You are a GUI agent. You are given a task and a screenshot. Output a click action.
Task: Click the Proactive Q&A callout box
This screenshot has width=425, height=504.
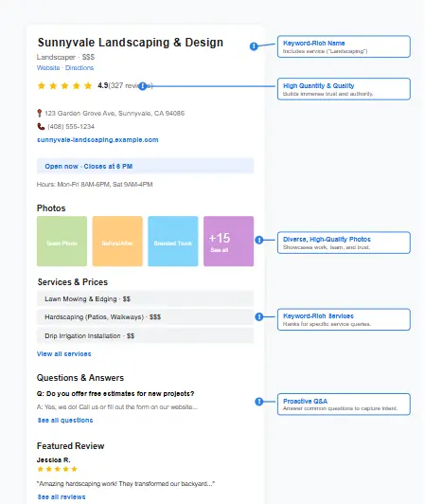(x=344, y=405)
